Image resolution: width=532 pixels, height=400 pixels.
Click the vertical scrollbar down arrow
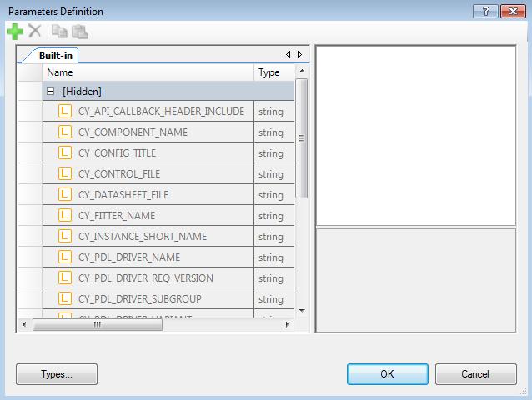pos(302,310)
